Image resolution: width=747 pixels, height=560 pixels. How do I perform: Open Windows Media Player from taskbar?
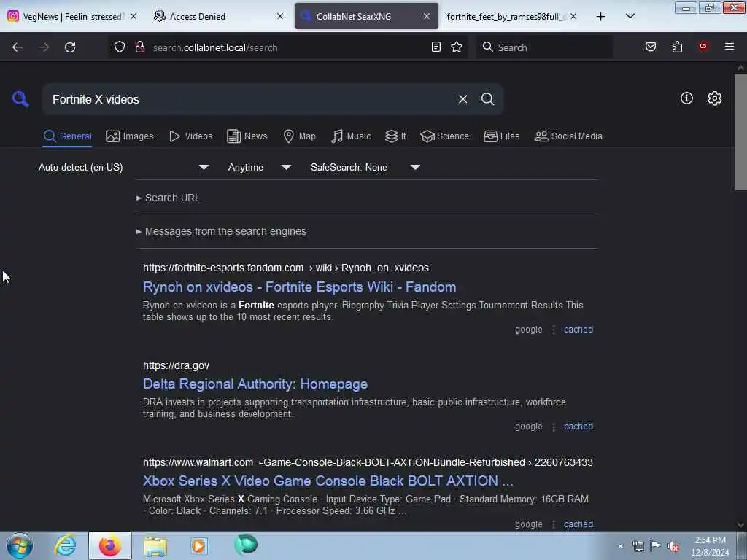(x=200, y=545)
